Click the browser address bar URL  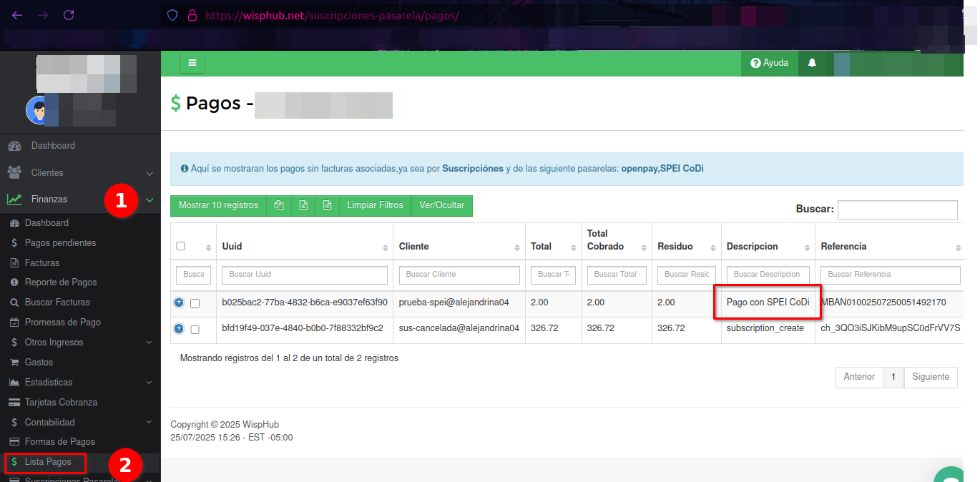[x=332, y=15]
